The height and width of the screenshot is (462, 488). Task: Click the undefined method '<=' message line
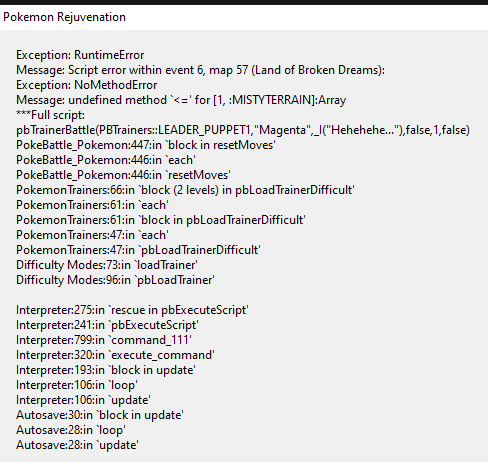click(181, 100)
